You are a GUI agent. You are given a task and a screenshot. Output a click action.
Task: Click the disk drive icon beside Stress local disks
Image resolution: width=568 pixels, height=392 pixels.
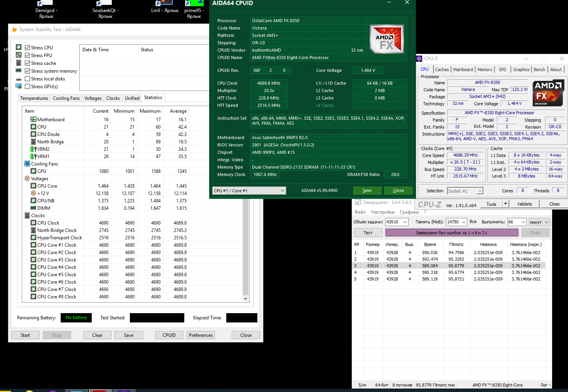pos(19,79)
